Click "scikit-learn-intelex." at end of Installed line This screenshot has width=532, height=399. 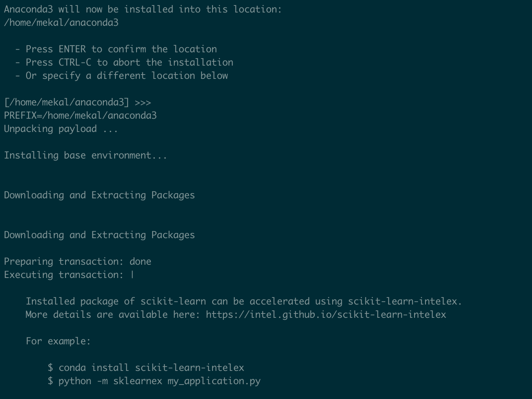click(405, 301)
